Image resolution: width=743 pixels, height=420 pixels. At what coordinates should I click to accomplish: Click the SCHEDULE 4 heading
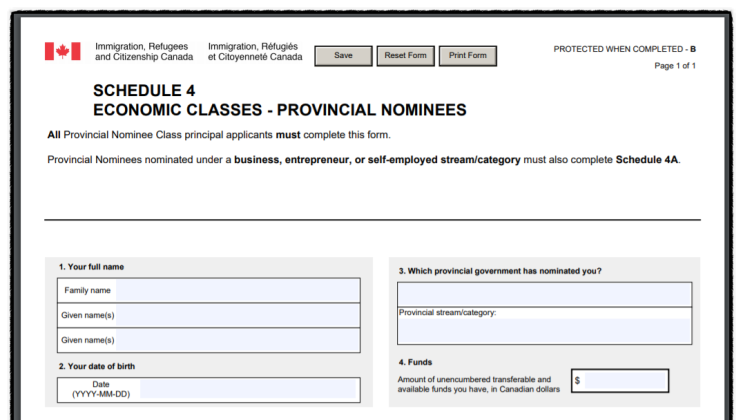pos(144,91)
